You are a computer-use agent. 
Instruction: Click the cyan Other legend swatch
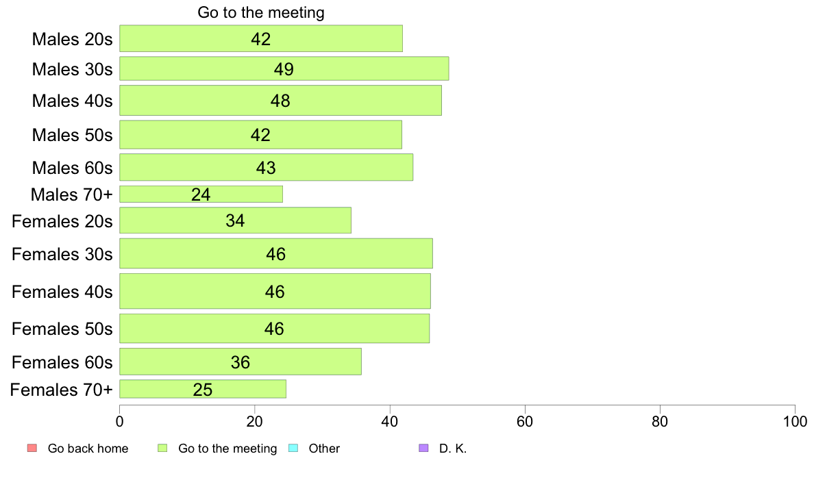point(293,448)
